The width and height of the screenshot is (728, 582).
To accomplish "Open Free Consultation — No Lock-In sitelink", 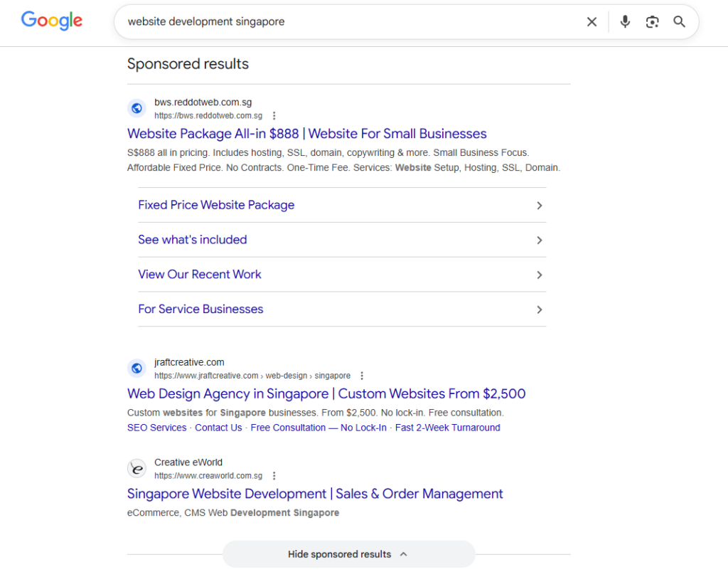I will 318,428.
